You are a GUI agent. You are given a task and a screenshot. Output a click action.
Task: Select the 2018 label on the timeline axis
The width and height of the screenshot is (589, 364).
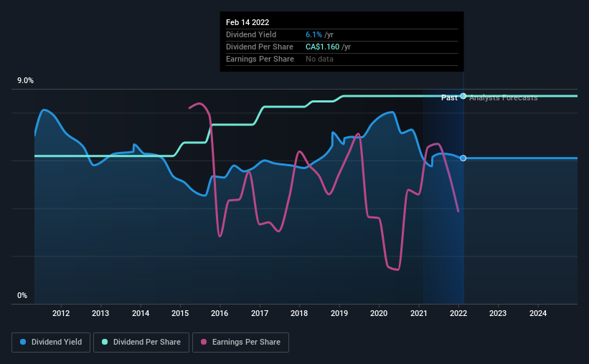pos(299,313)
